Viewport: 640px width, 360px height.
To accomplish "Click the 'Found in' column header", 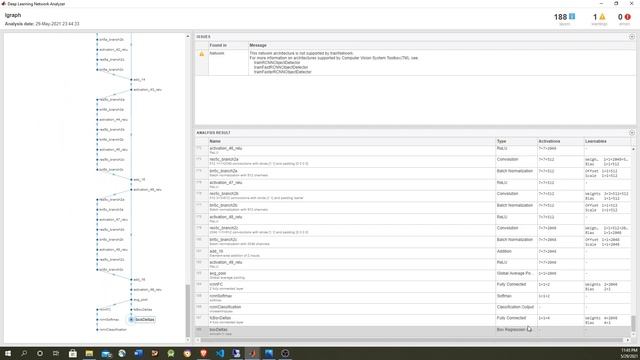I will [218, 45].
